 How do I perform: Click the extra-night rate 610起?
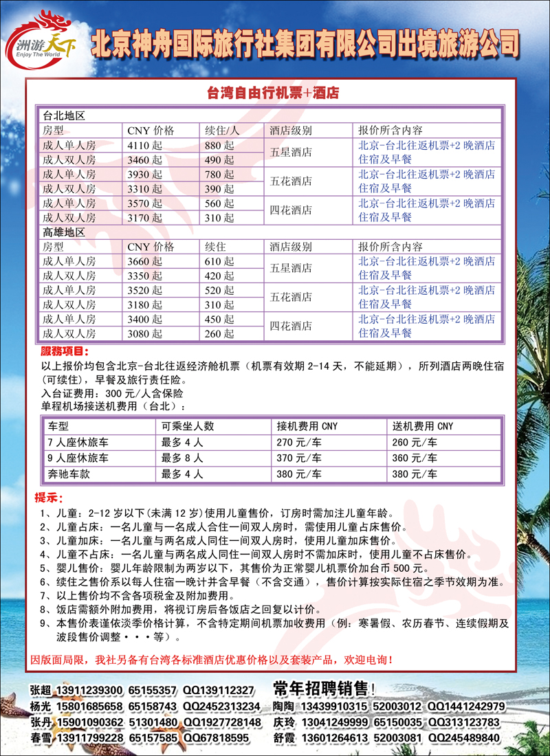coord(219,261)
